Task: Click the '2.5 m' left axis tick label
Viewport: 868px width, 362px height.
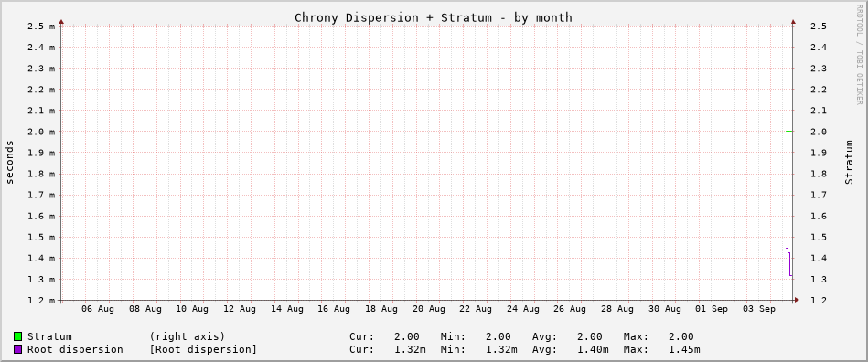Action: pyautogui.click(x=40, y=26)
